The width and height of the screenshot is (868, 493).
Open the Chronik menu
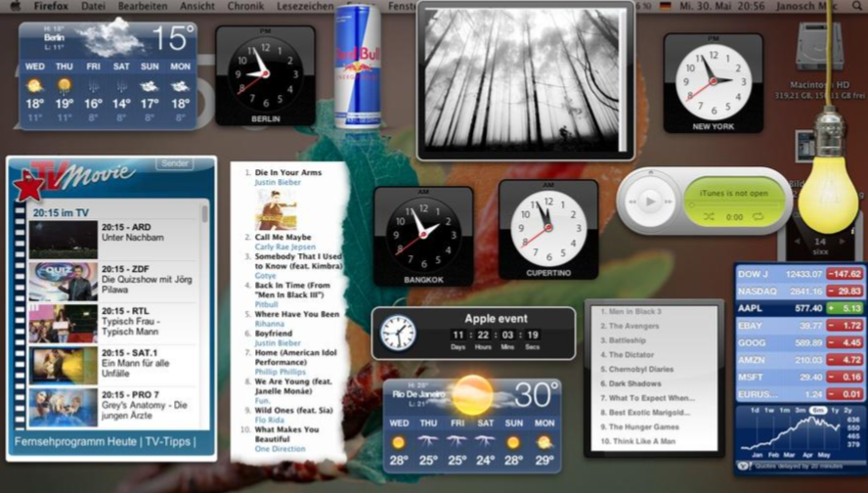coord(245,6)
